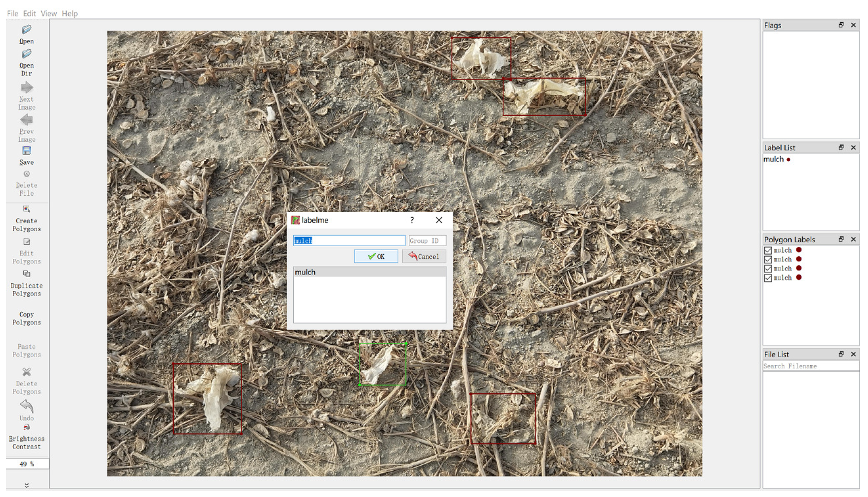Screen dimensions: 868x497
Task: Select Create Polygons tool
Action: pyautogui.click(x=27, y=209)
